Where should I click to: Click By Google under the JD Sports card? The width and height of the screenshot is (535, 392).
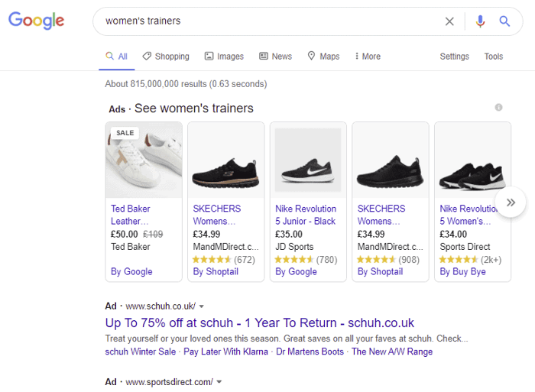pos(297,271)
